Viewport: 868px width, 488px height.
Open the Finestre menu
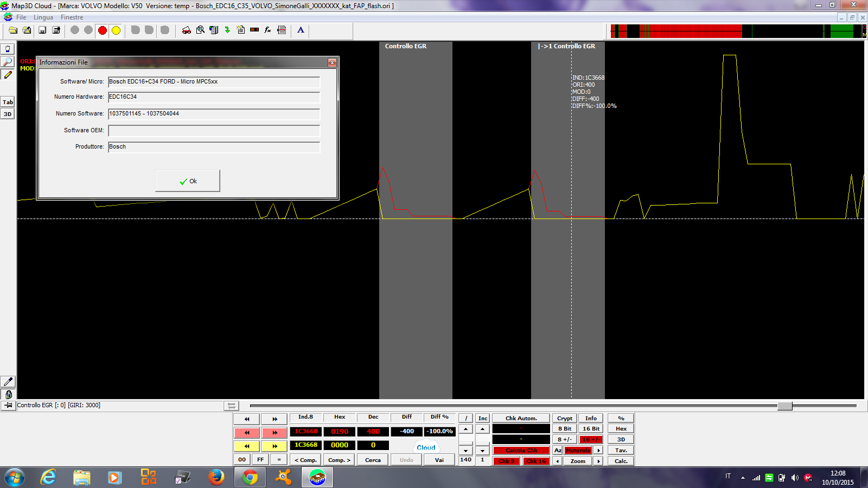point(72,17)
